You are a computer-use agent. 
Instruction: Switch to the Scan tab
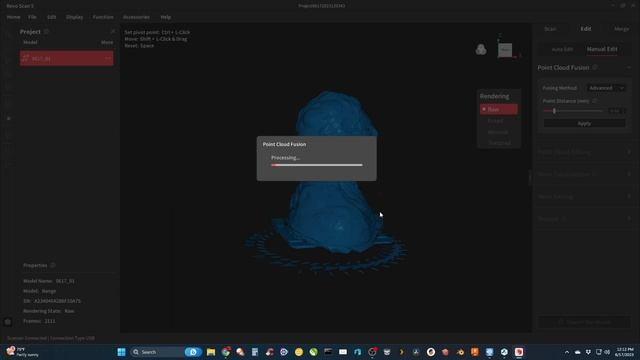tap(550, 29)
